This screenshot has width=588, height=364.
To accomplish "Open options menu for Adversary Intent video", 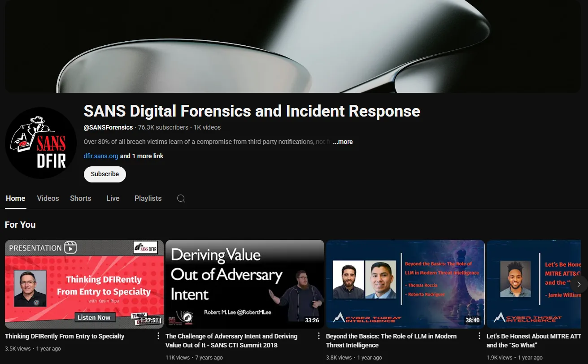I will 318,336.
